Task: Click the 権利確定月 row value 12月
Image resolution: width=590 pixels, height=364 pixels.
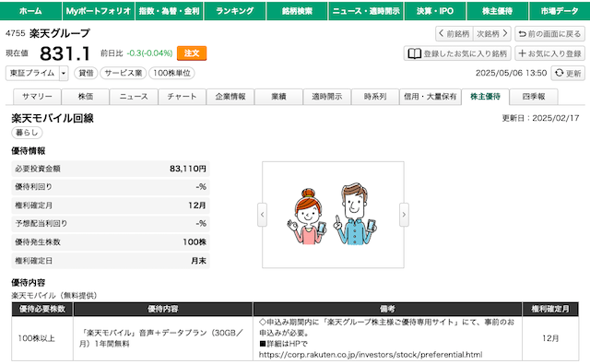Action: tap(197, 205)
